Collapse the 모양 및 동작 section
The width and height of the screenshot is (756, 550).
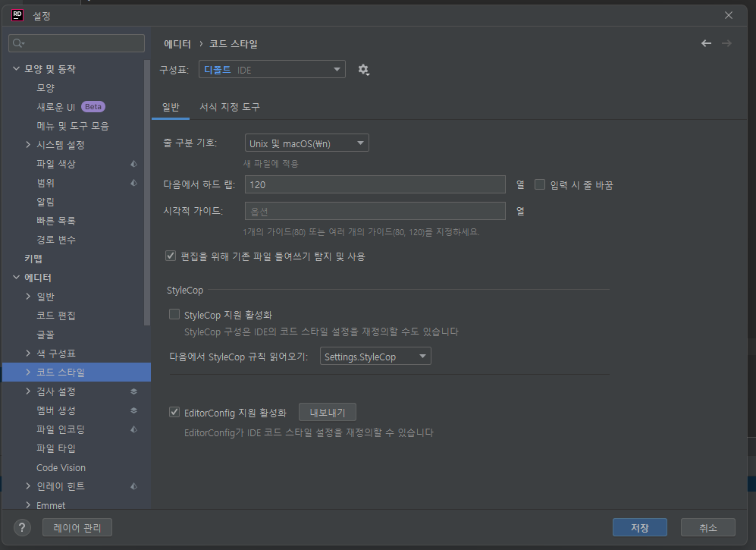point(16,69)
